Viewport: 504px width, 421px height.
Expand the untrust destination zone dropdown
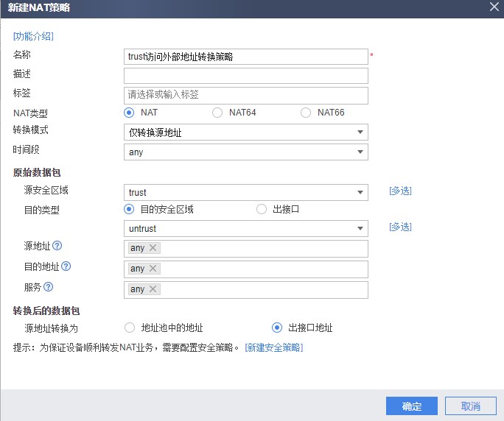pos(246,229)
